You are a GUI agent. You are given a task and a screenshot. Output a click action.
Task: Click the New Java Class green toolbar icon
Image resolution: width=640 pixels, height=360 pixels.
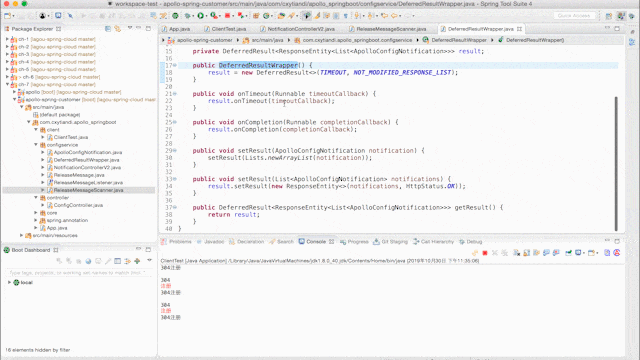point(266,16)
